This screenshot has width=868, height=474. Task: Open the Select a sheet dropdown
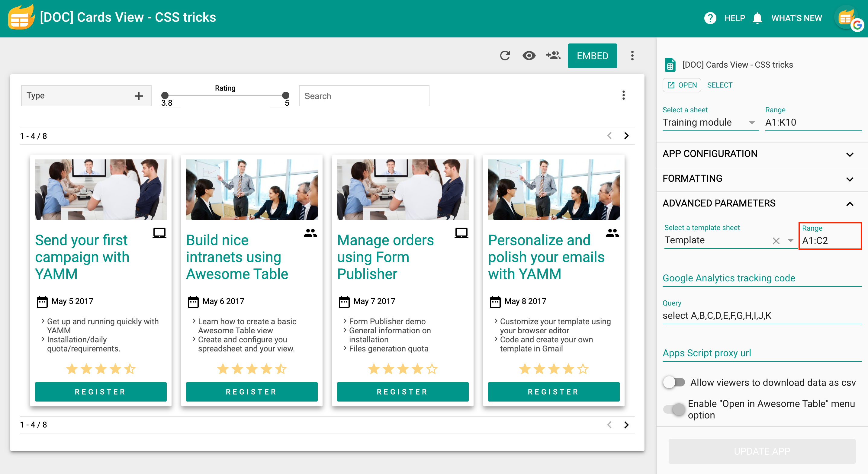coord(710,122)
